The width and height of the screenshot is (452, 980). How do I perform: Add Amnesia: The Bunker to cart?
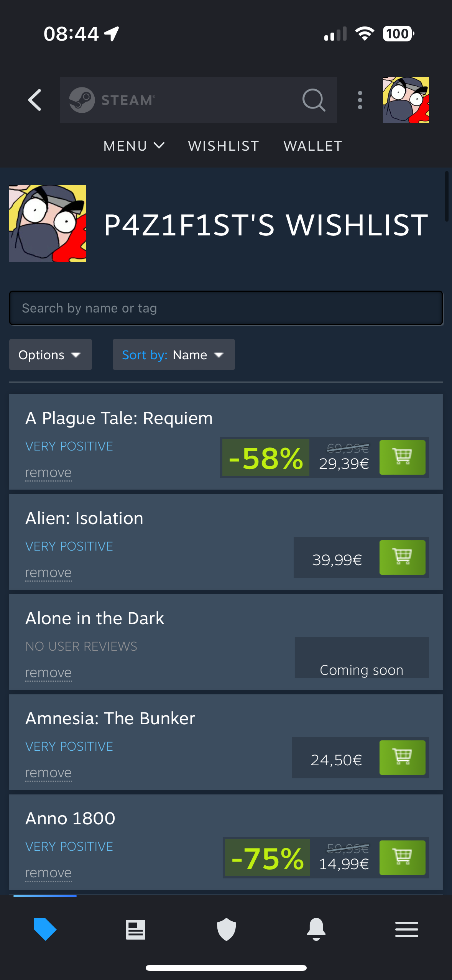(x=402, y=758)
